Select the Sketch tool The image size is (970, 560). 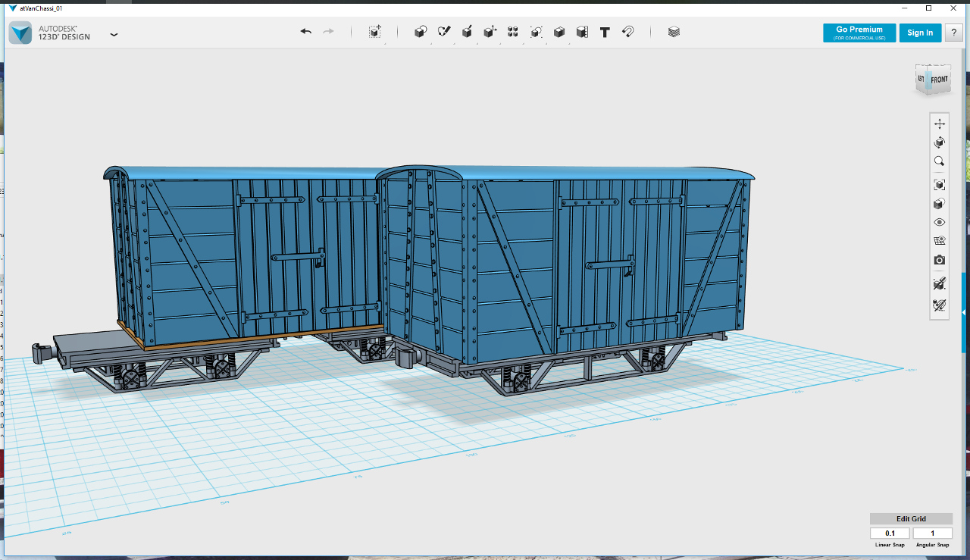pos(444,32)
